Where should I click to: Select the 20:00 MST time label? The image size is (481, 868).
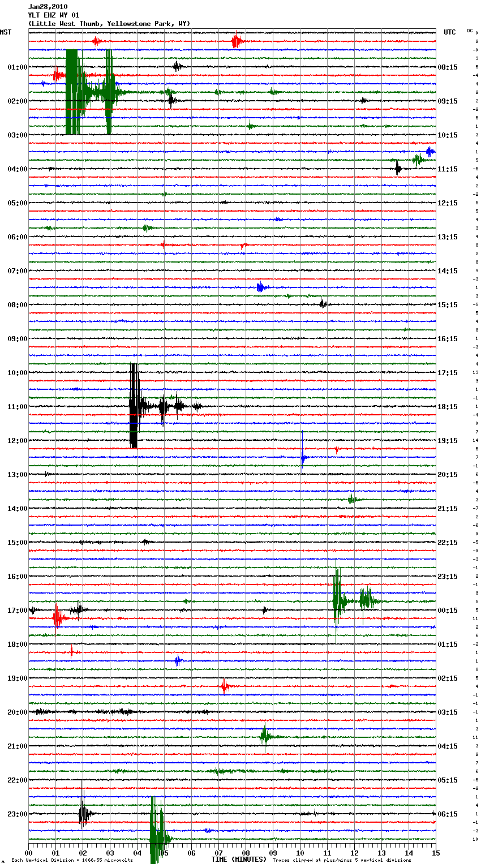coord(18,712)
